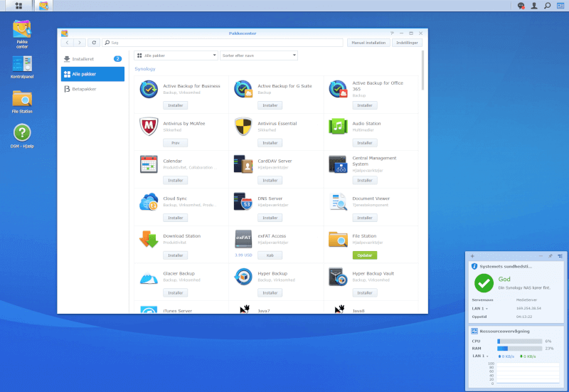Screen dimensions: 569x392
Task: Click the RAM usage bar in widget
Action: [x=520, y=349]
